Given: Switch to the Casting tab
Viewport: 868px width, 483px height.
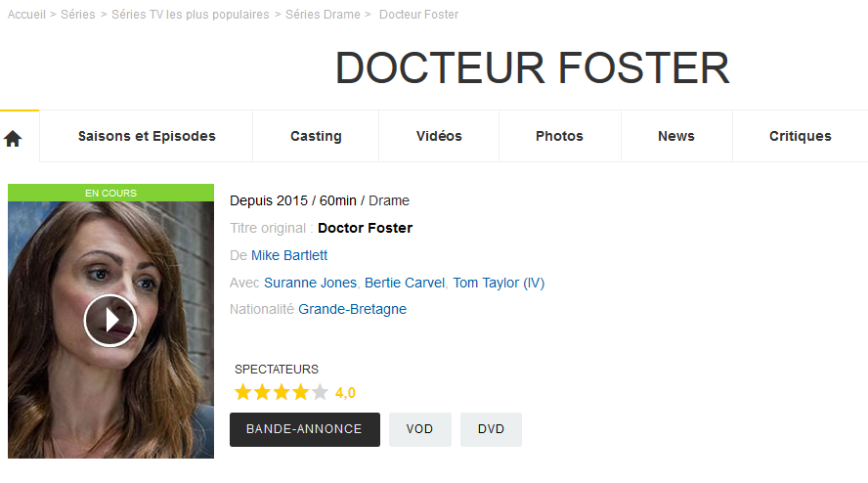Looking at the screenshot, I should coord(316,136).
